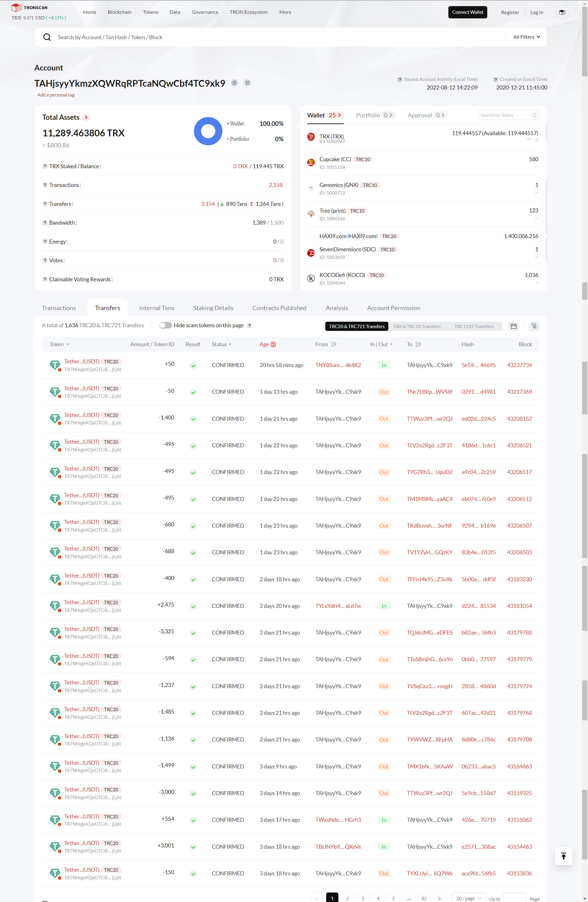Click help icon beside Recent Account Activity
The height and width of the screenshot is (902, 588).
[400, 80]
